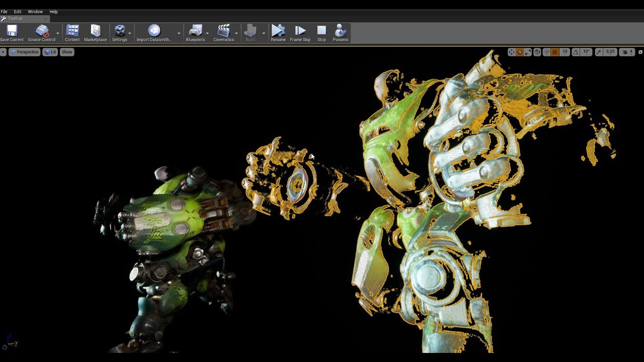Toggle grid snapping in viewport toolbar

coord(555,52)
